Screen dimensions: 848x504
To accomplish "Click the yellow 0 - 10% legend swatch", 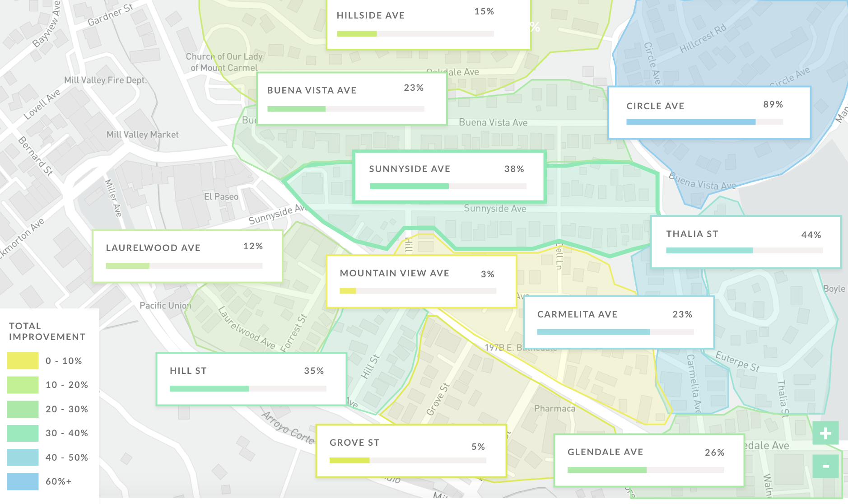I will coord(23,361).
